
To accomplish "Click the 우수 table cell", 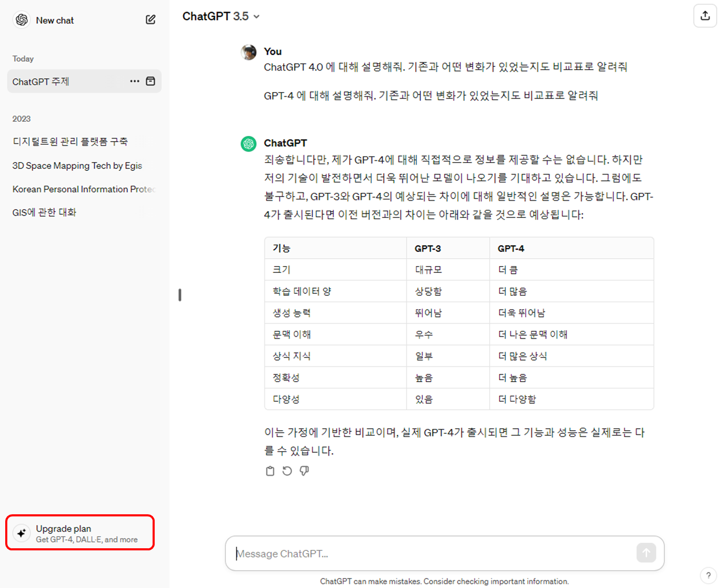I will pos(448,334).
